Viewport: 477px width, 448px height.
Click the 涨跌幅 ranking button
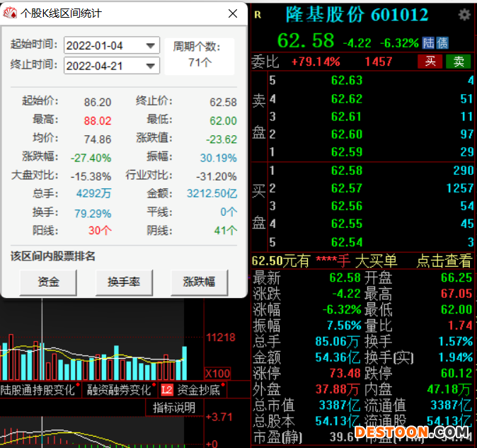pyautogui.click(x=199, y=282)
